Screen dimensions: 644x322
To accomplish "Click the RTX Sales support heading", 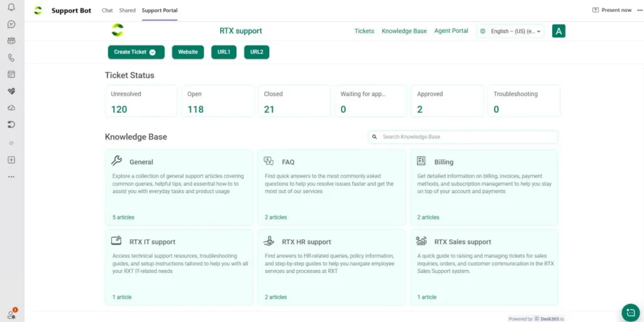I will tap(462, 242).
